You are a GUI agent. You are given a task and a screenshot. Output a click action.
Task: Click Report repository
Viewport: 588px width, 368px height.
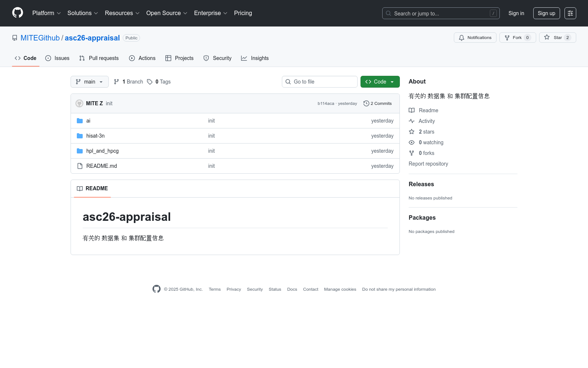[428, 164]
